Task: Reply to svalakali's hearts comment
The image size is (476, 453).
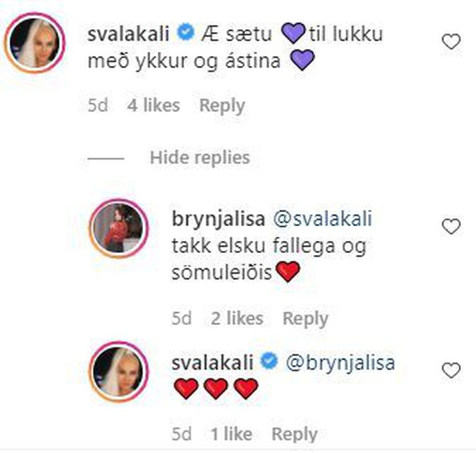Action: tap(294, 434)
